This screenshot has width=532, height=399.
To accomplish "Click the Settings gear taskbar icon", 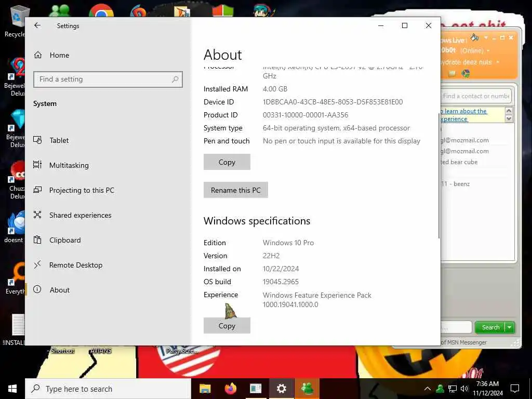I will [x=281, y=389].
